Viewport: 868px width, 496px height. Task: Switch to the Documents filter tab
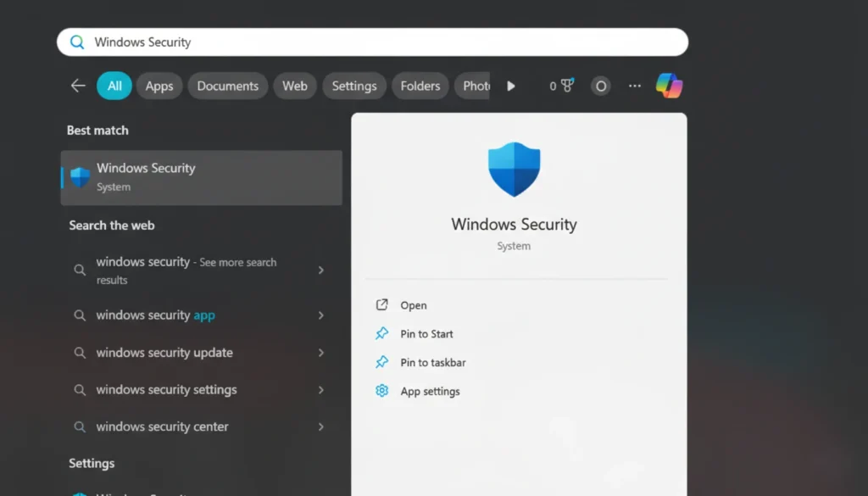227,86
